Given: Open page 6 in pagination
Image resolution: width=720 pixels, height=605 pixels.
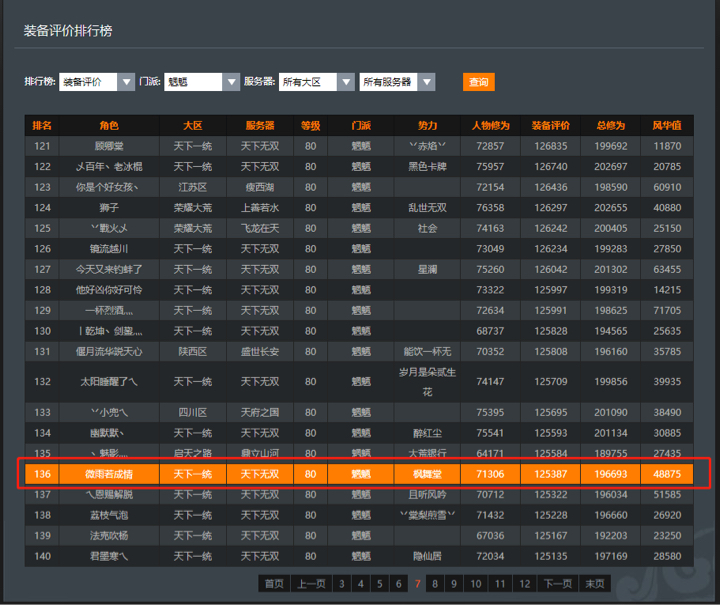Looking at the screenshot, I should 398,583.
